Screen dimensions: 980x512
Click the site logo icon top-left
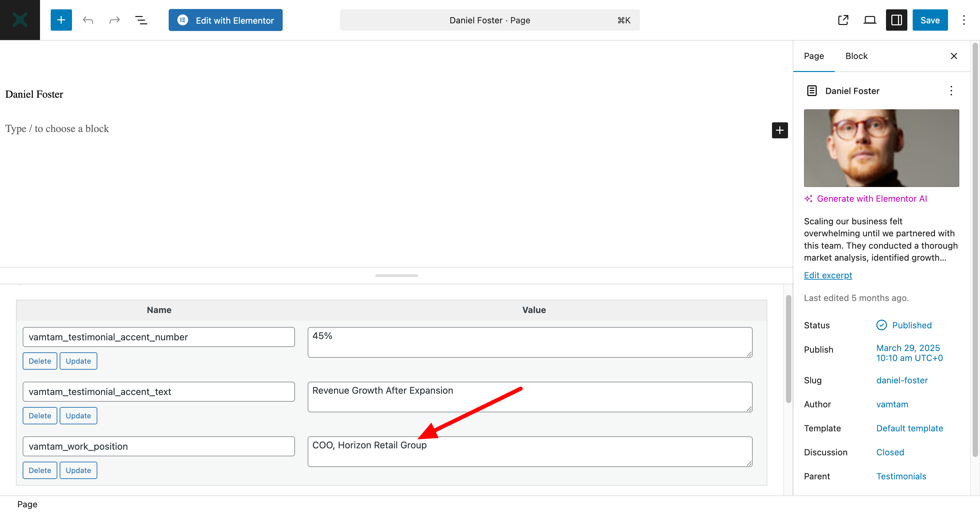[x=20, y=20]
